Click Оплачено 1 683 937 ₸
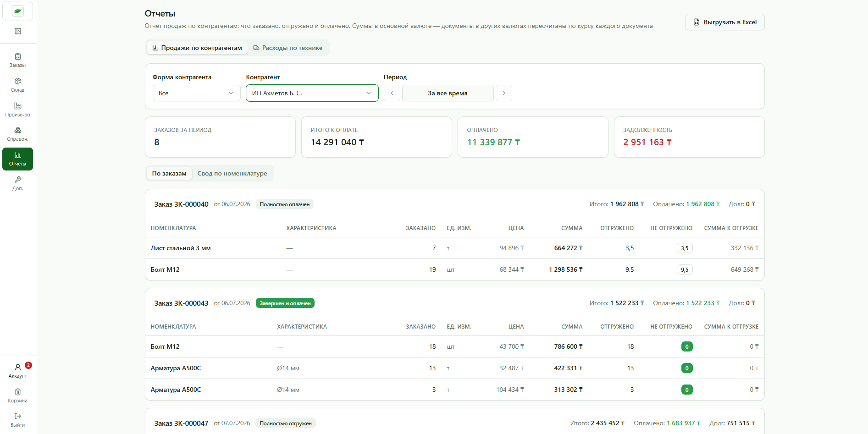The image size is (868, 434). 667,423
